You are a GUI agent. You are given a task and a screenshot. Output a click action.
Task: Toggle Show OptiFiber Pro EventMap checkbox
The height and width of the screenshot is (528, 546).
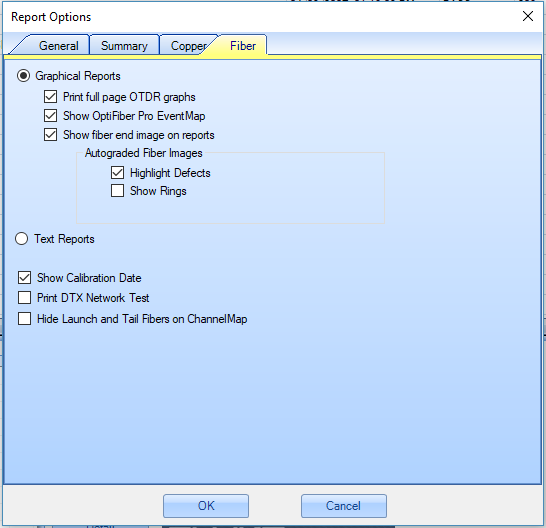pos(50,116)
